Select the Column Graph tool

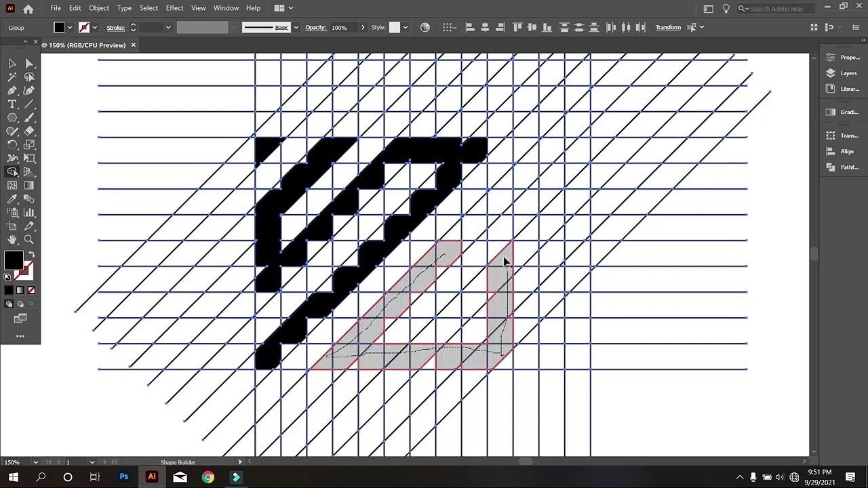(29, 212)
